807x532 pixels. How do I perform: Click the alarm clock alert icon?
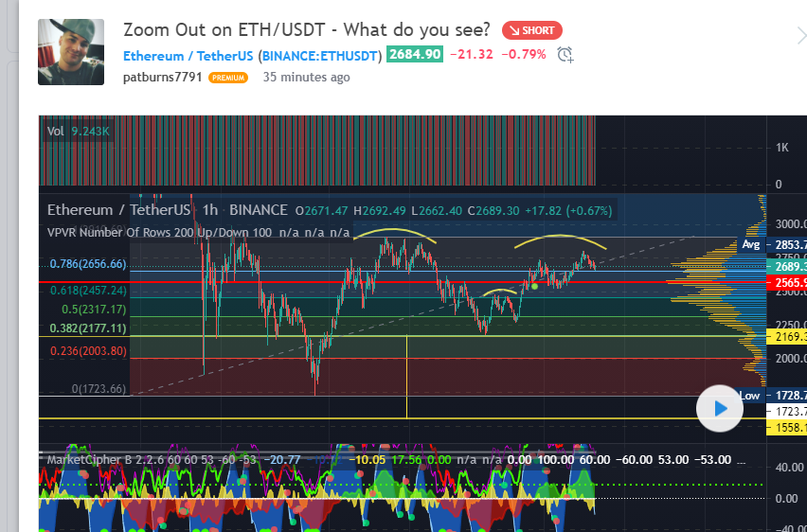coord(565,54)
